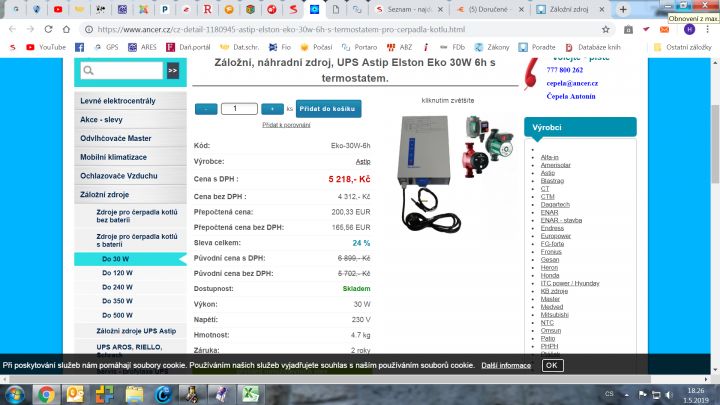This screenshot has height=405, width=720.
Task: Select the Do 30 W subcategory
Action: pyautogui.click(x=130, y=259)
